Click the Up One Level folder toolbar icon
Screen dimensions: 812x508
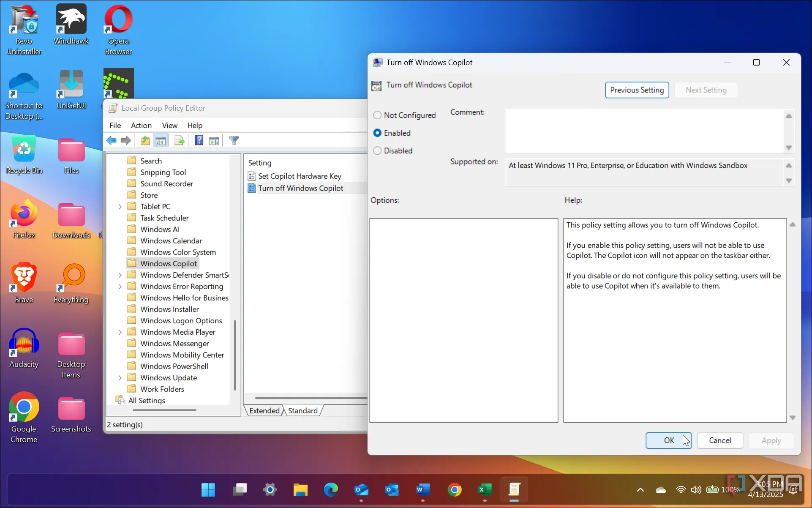pyautogui.click(x=145, y=140)
